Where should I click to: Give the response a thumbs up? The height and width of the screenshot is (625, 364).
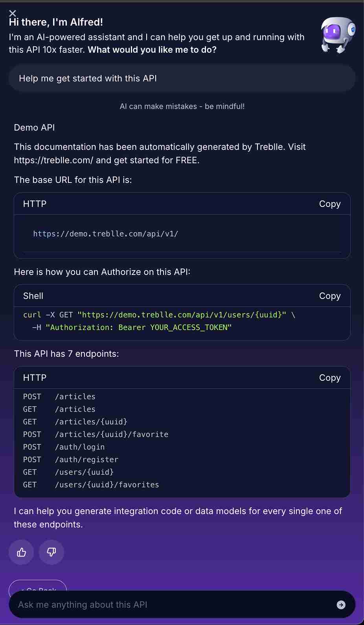pyautogui.click(x=21, y=552)
